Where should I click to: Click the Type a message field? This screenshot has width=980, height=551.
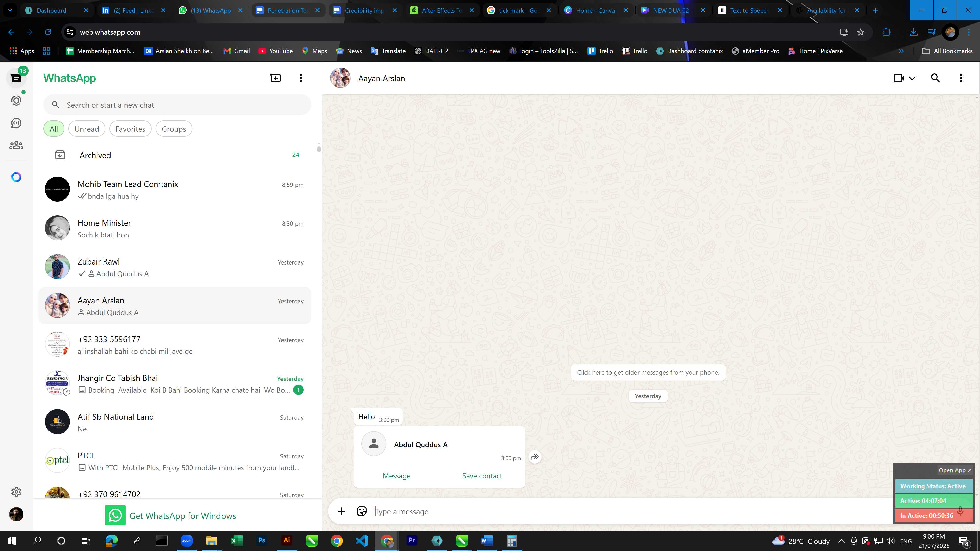pos(632,512)
